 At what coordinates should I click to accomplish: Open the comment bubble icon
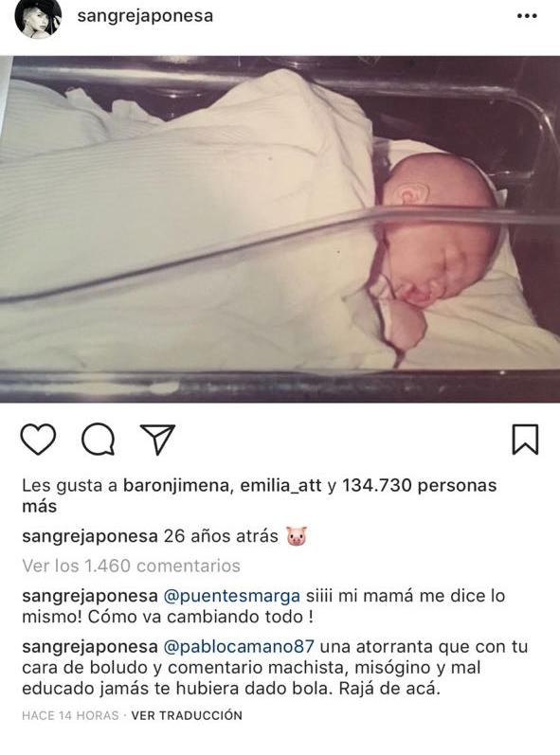(99, 440)
